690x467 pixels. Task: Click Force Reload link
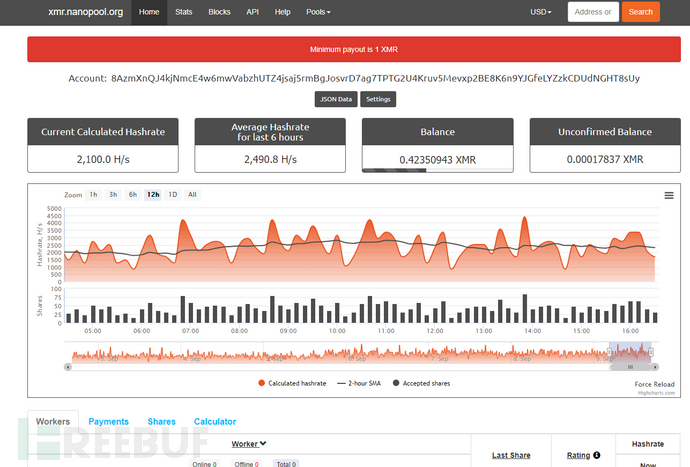[654, 384]
